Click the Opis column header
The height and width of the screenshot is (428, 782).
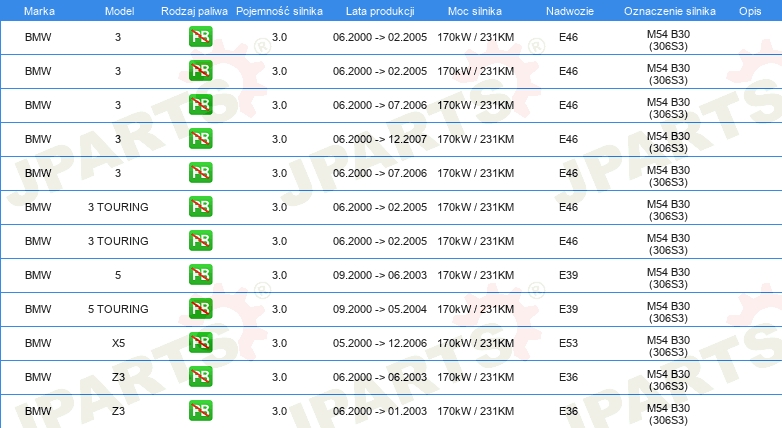coord(750,11)
